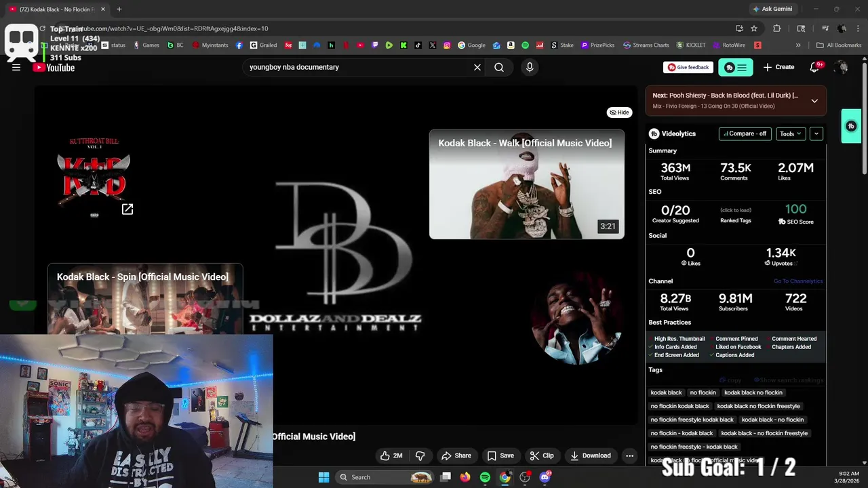Download the video
The width and height of the screenshot is (868, 488).
590,455
